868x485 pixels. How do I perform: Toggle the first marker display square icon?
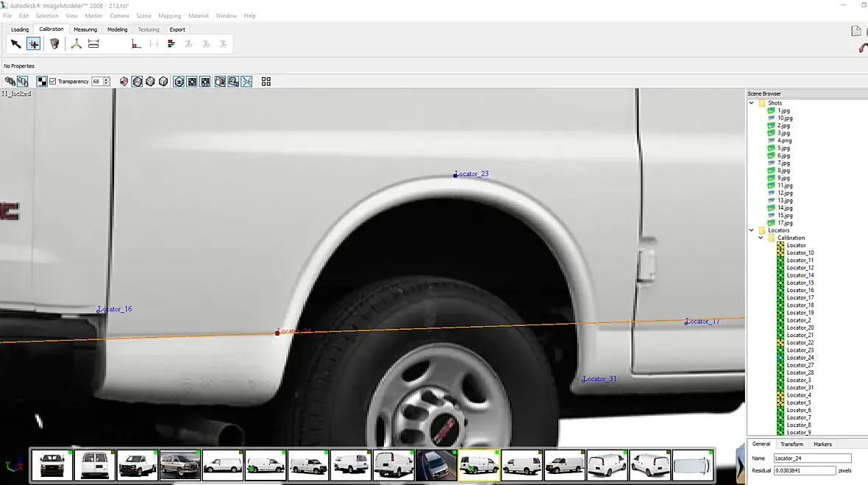coord(192,82)
